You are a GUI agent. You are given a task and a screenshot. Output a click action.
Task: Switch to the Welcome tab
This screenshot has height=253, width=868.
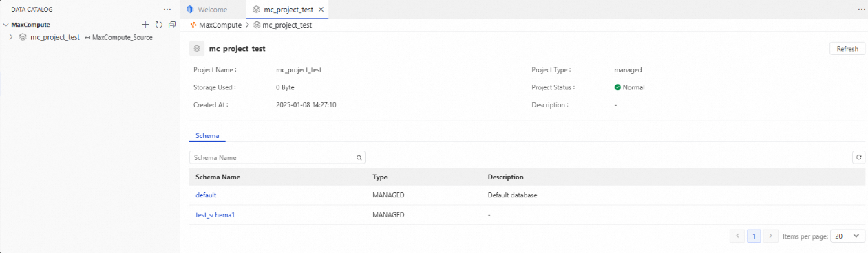213,10
